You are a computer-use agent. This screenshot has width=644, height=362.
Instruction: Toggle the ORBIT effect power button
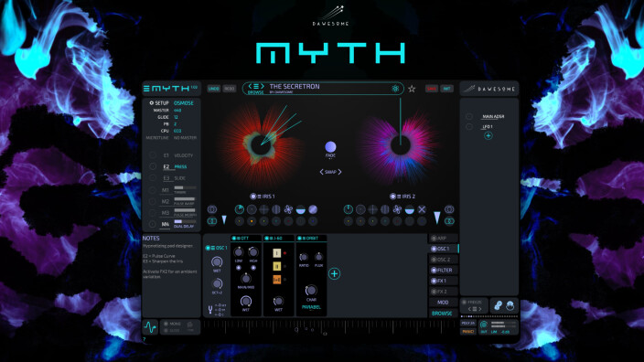pyautogui.click(x=299, y=238)
